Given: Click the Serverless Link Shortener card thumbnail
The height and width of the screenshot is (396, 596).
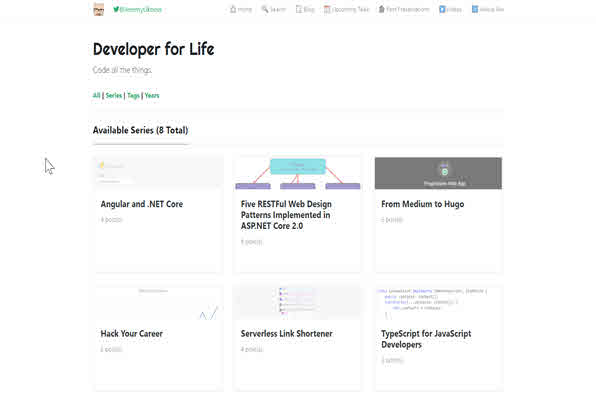Looking at the screenshot, I should [298, 303].
